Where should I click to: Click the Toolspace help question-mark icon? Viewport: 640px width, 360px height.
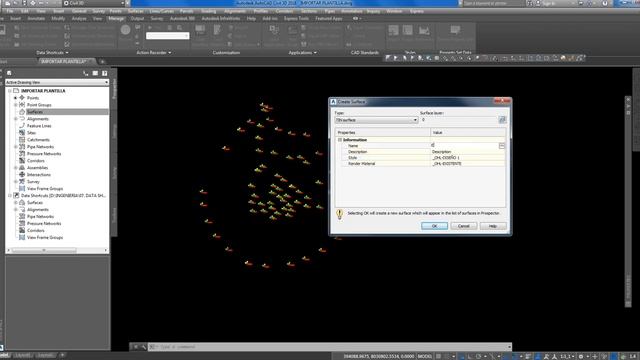(x=104, y=73)
